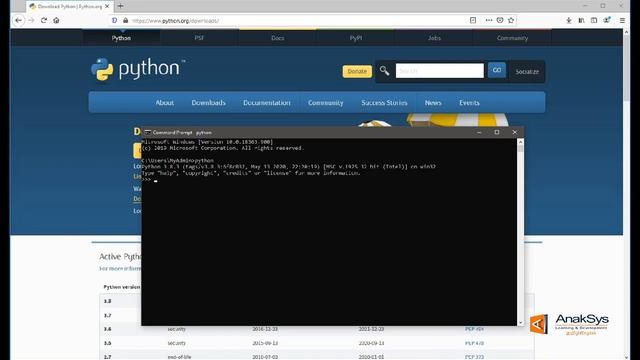Click Command Prompt scrollbar down arrow
640x360 pixels.
click(520, 322)
